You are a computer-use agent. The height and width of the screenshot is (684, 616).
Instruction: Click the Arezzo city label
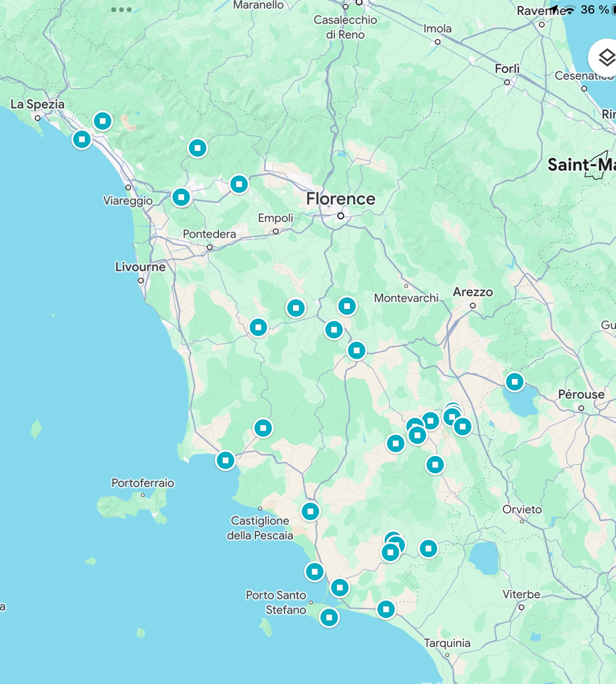[x=473, y=292]
